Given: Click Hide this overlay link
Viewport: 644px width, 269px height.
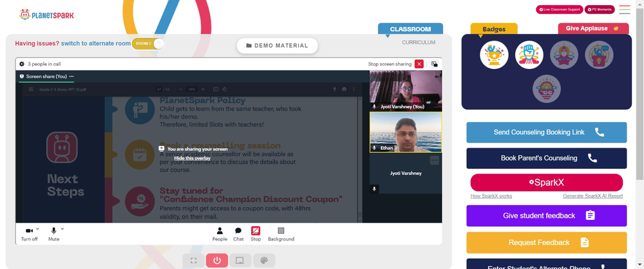Looking at the screenshot, I should (192, 158).
